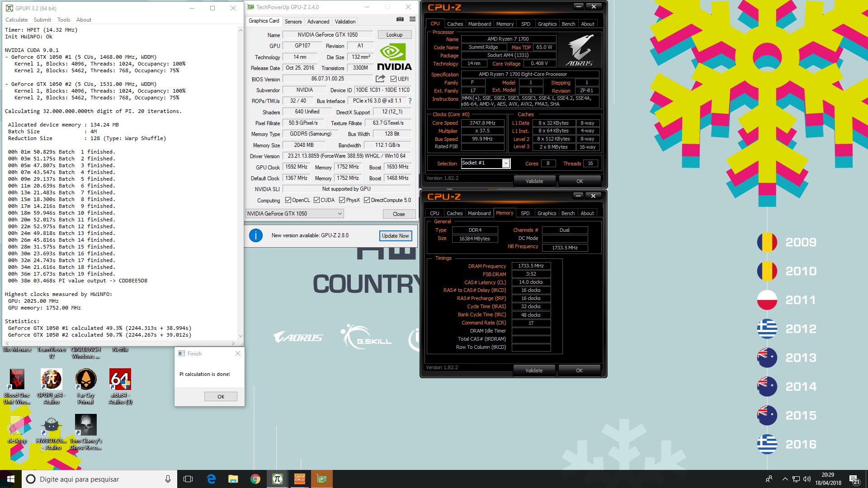Image resolution: width=868 pixels, height=488 pixels.
Task: Open aida64 Atalho desktop shortcut
Action: [120, 386]
